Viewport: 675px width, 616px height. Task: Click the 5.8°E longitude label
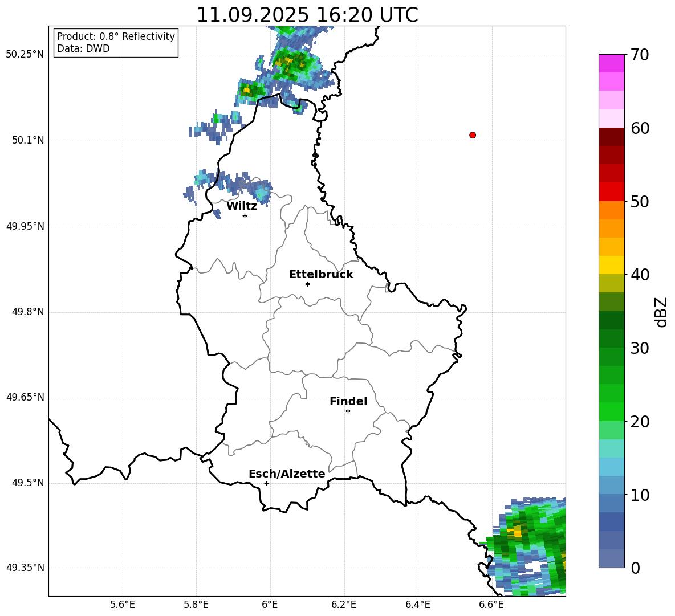(196, 605)
